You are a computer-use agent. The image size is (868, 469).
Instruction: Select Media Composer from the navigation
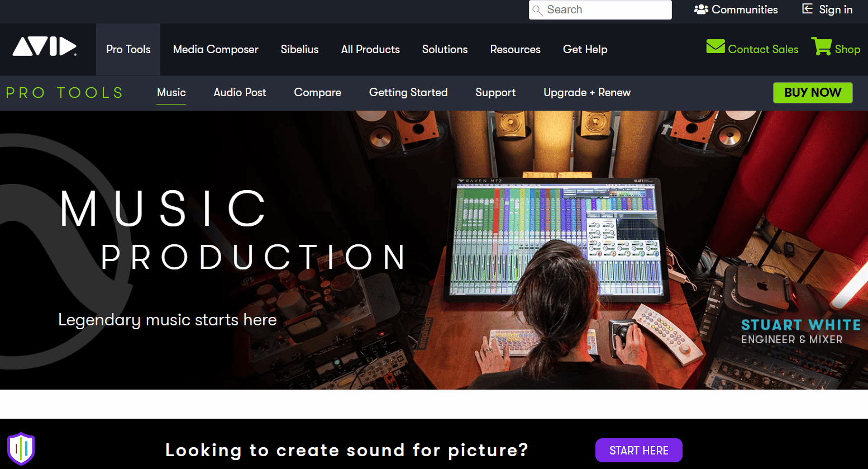tap(216, 49)
